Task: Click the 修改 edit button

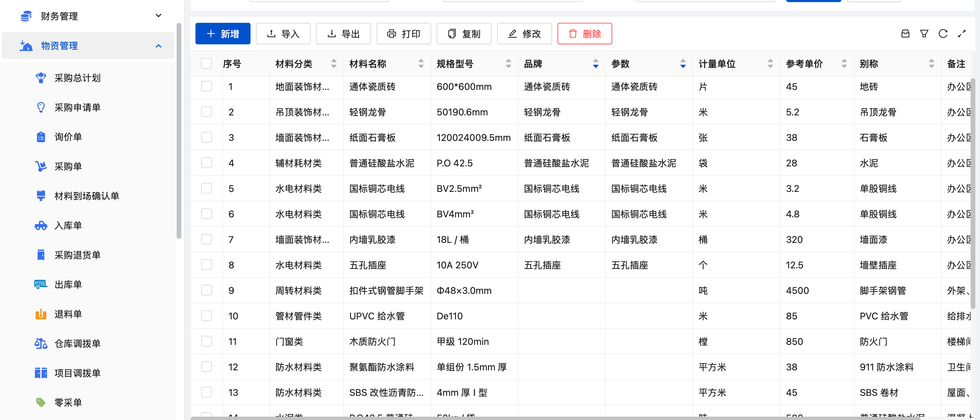Action: 524,34
